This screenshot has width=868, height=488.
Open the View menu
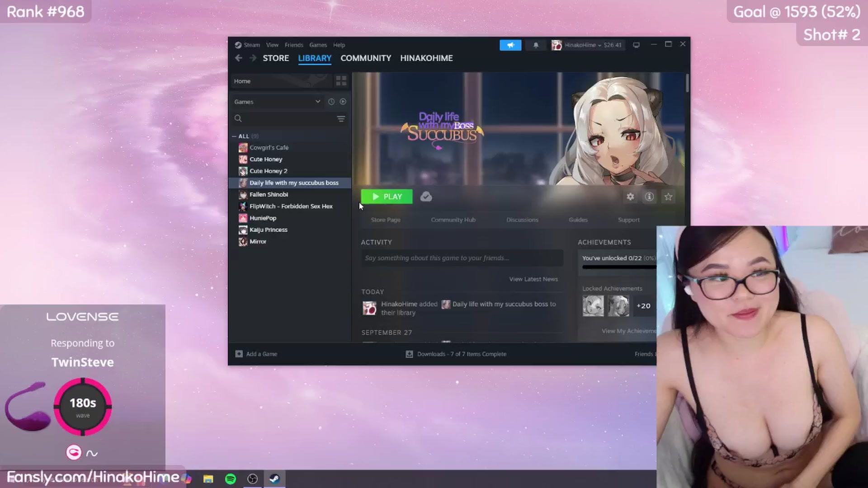tap(272, 45)
